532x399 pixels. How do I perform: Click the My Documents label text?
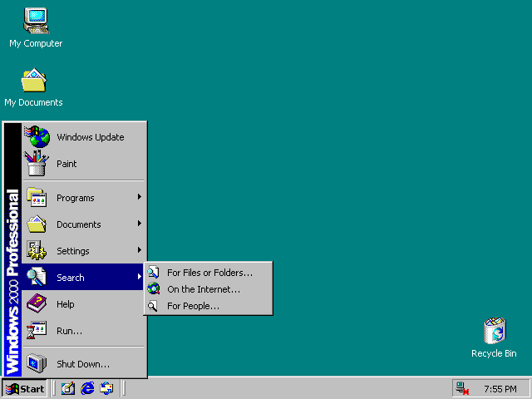(x=33, y=102)
